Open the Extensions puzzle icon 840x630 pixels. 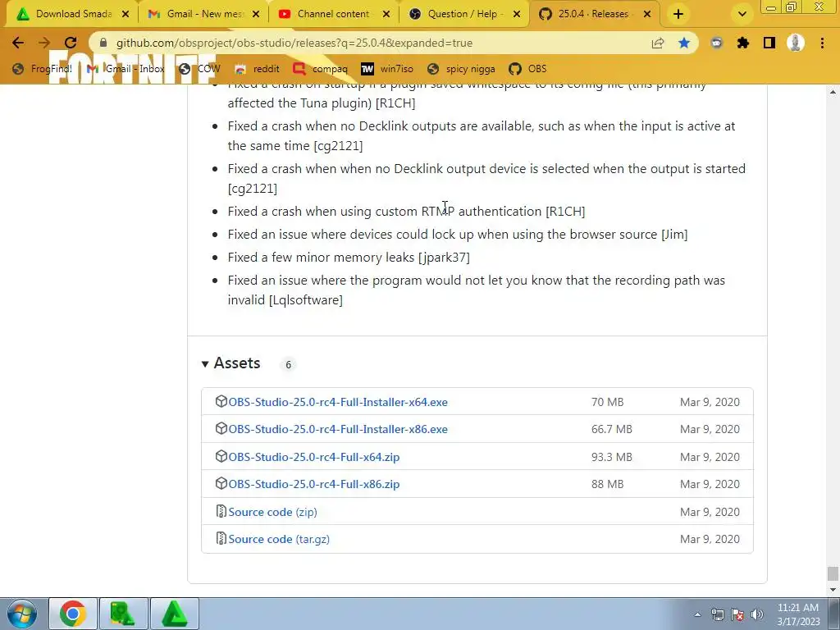[x=743, y=43]
